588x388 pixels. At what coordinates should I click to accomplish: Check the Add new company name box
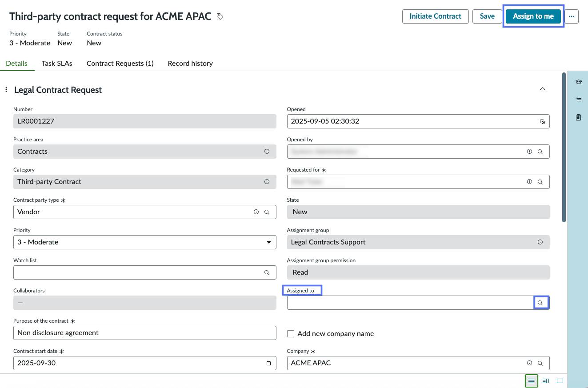(291, 334)
